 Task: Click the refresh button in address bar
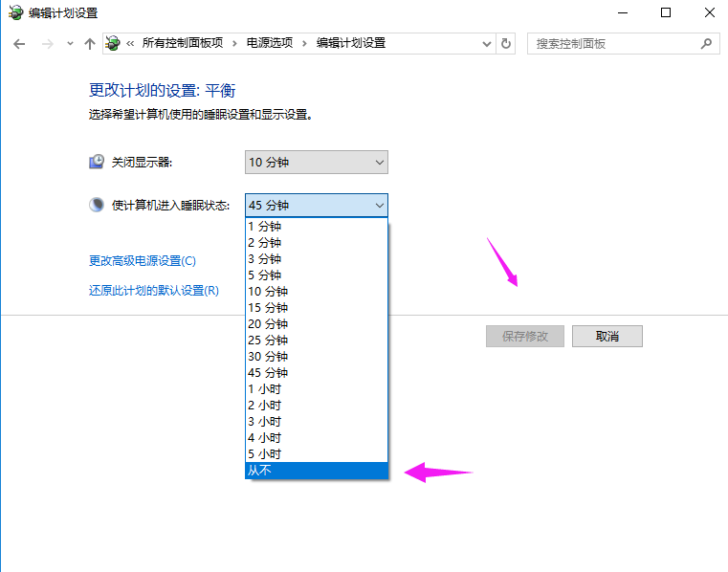[506, 44]
